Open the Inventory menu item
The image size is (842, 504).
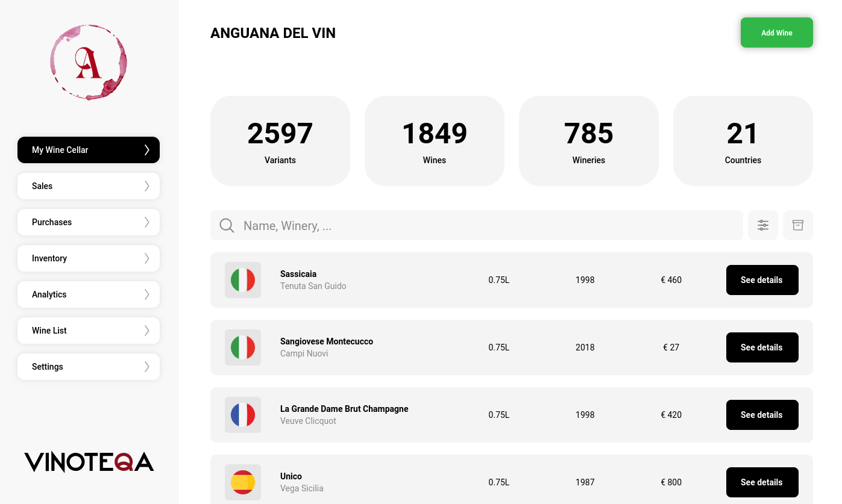89,258
